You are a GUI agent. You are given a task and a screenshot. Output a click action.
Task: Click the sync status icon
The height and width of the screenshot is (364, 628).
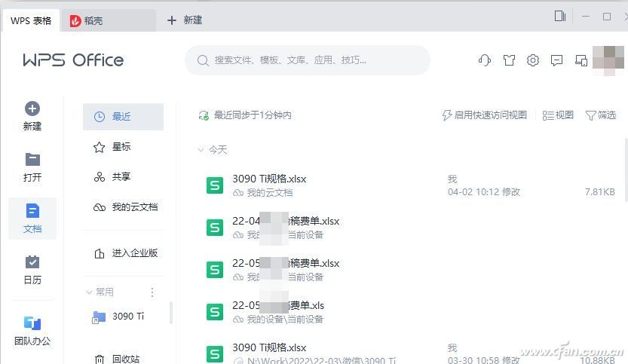pyautogui.click(x=204, y=116)
